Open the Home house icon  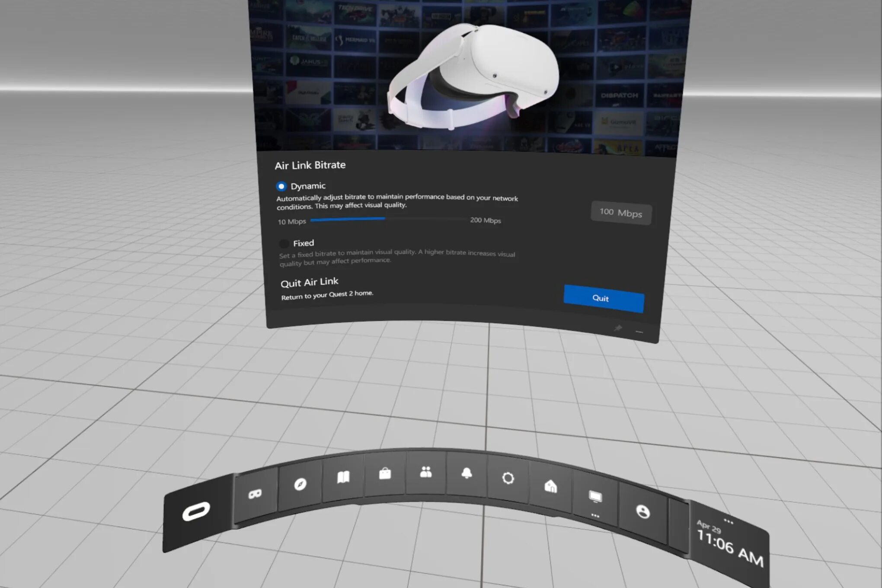550,486
